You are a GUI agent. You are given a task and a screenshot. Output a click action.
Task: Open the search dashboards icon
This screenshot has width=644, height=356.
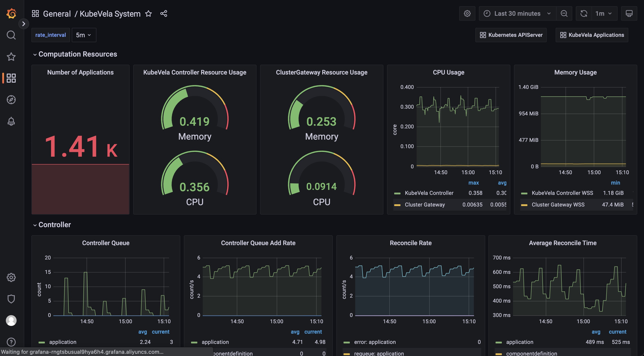point(11,35)
